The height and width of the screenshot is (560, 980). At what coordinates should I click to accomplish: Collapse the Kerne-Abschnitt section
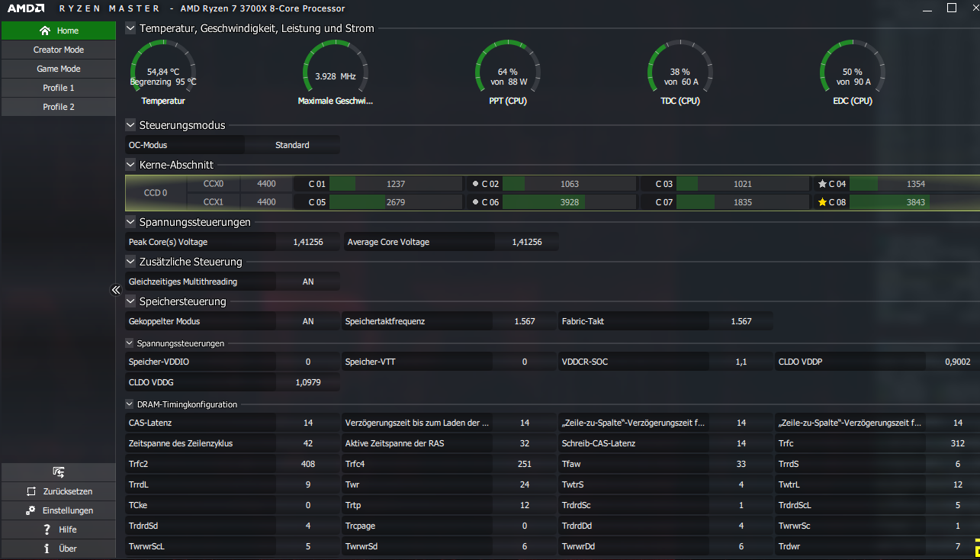[130, 165]
